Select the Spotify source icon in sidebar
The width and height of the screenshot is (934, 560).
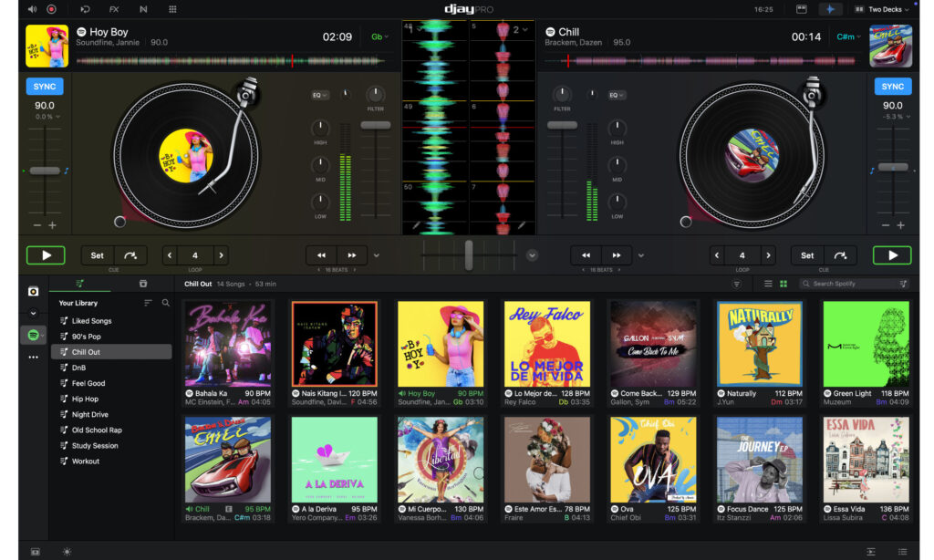pos(34,335)
